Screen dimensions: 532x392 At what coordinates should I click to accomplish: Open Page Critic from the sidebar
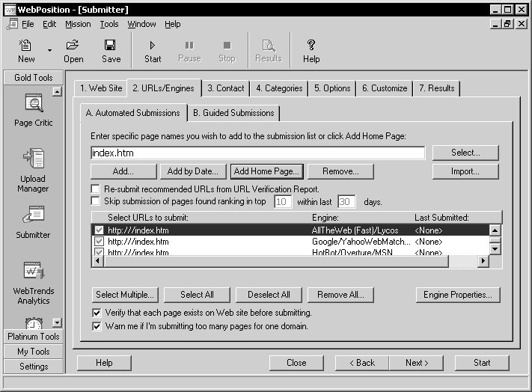pos(33,110)
